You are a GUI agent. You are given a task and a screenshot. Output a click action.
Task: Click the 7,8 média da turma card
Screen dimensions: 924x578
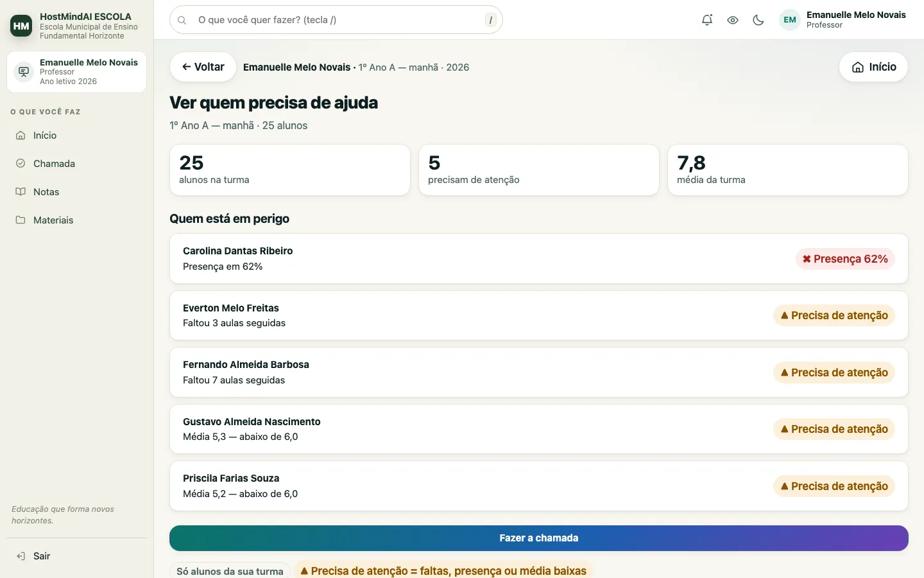788,170
